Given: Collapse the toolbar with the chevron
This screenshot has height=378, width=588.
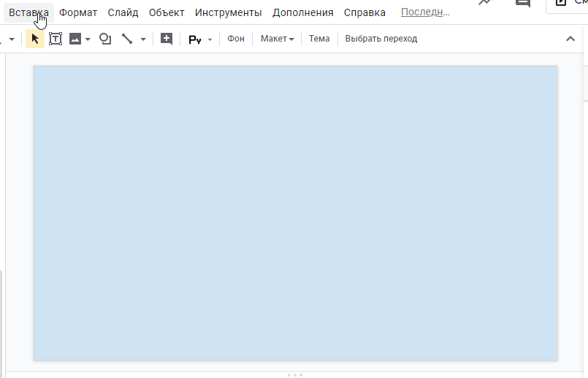Looking at the screenshot, I should pos(570,39).
